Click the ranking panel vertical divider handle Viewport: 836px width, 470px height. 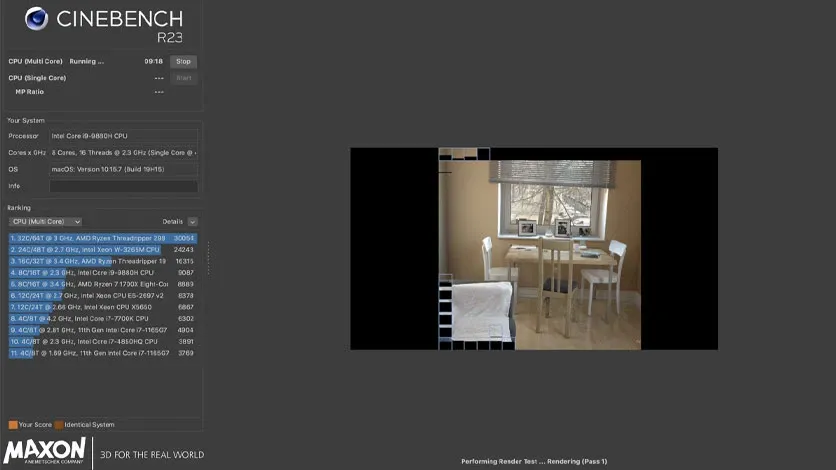[208, 258]
